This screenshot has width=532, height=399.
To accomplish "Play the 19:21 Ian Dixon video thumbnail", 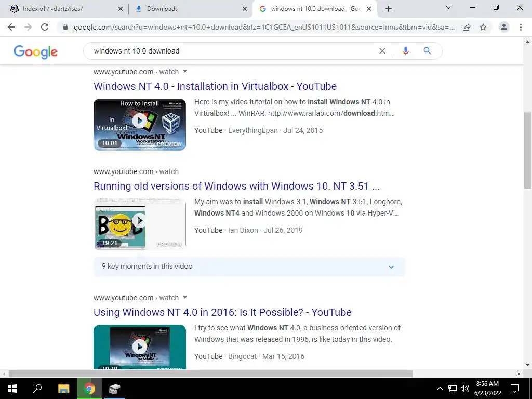I will click(140, 224).
